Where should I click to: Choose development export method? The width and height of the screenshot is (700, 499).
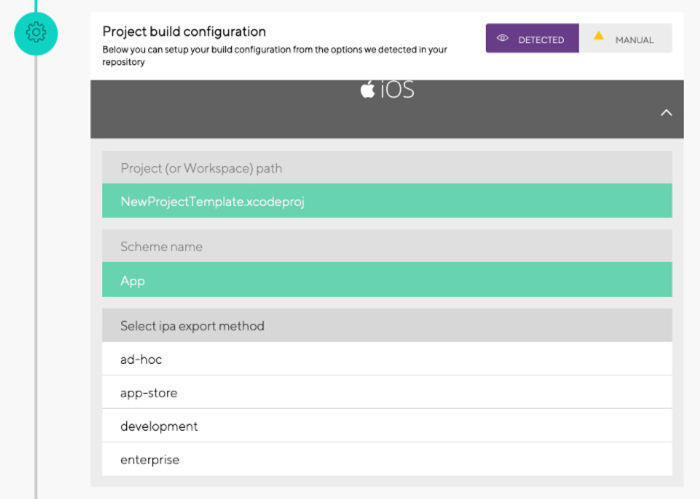(x=387, y=426)
